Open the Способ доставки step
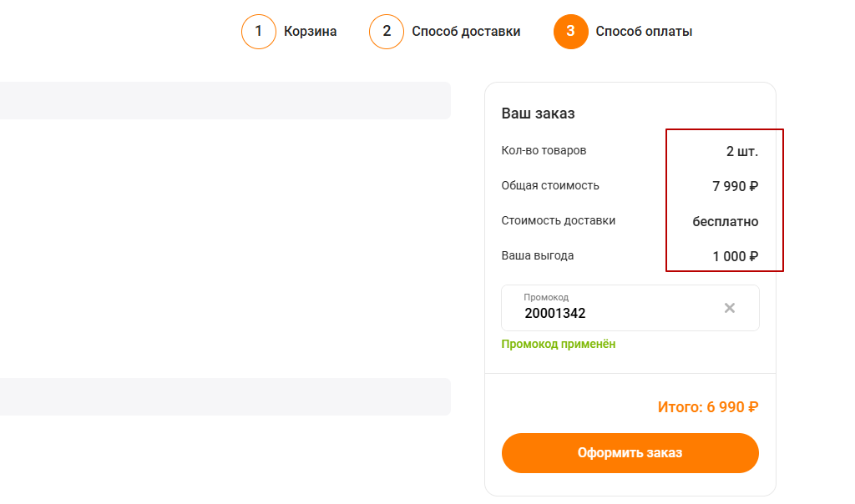 pos(466,32)
